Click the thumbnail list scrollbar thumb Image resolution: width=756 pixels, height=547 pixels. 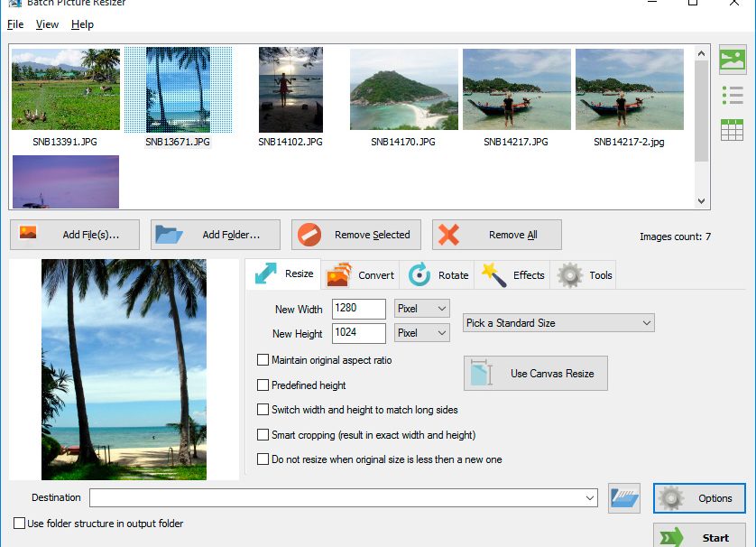[702, 111]
